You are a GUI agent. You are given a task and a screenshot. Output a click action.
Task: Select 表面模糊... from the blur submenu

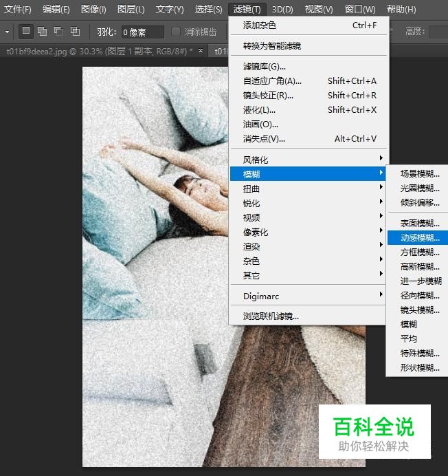pos(418,224)
